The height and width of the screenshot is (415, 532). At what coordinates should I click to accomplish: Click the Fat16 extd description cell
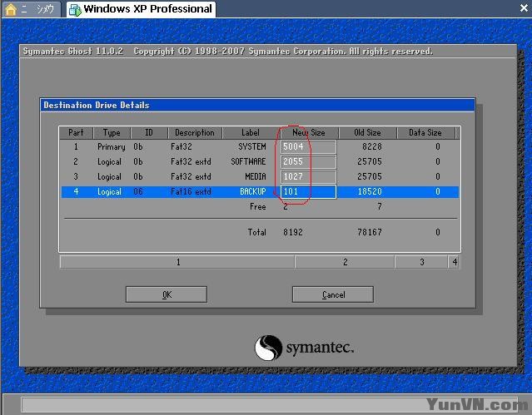191,191
